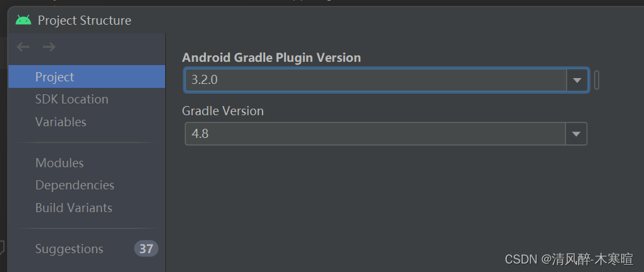Click the 37 suggestions count badge
The width and height of the screenshot is (644, 272).
click(x=146, y=249)
